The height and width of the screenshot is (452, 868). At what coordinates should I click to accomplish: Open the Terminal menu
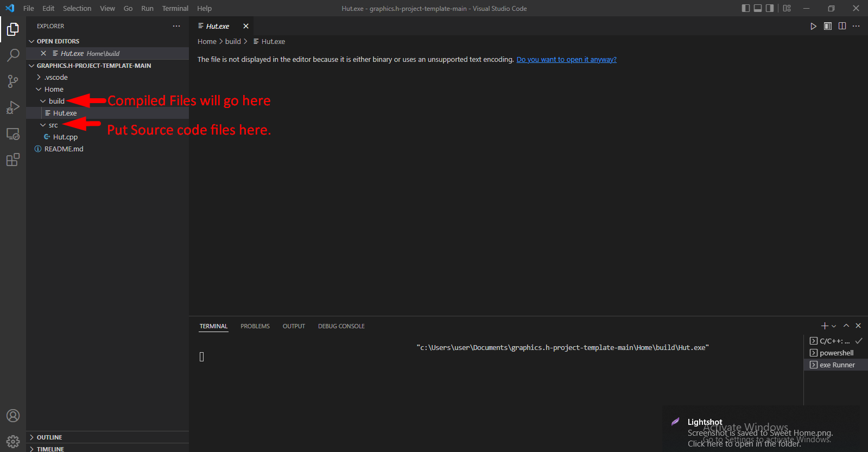(x=175, y=8)
